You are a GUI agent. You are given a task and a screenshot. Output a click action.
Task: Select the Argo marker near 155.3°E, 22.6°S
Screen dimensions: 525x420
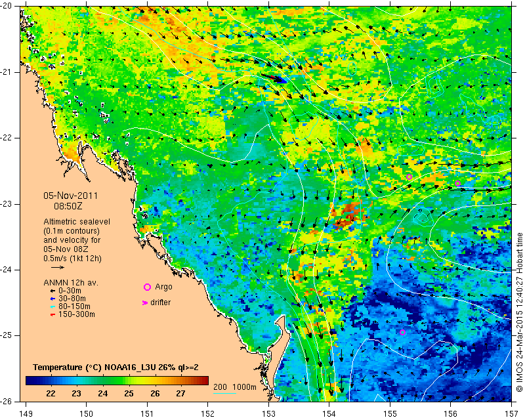point(409,177)
